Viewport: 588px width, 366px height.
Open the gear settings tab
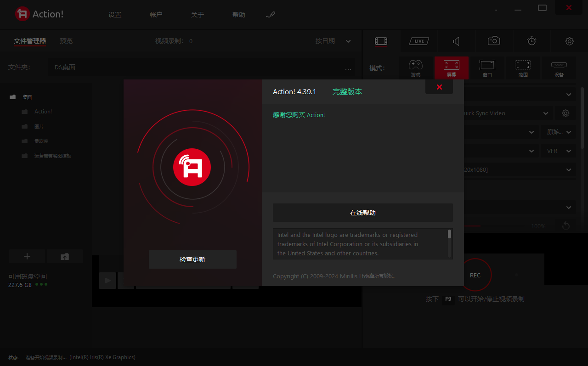tap(569, 41)
